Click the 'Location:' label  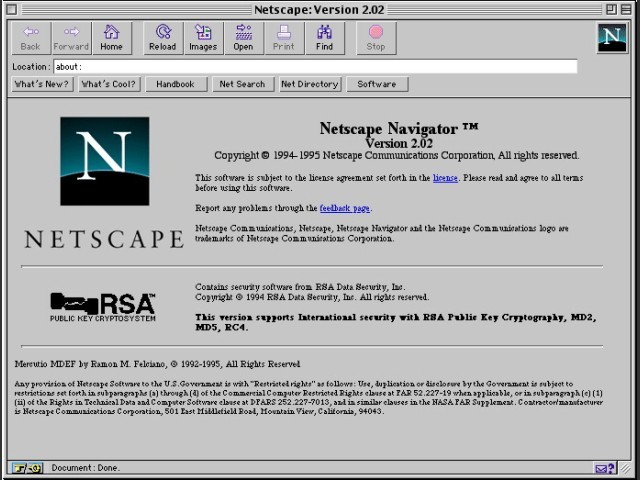pyautogui.click(x=31, y=67)
